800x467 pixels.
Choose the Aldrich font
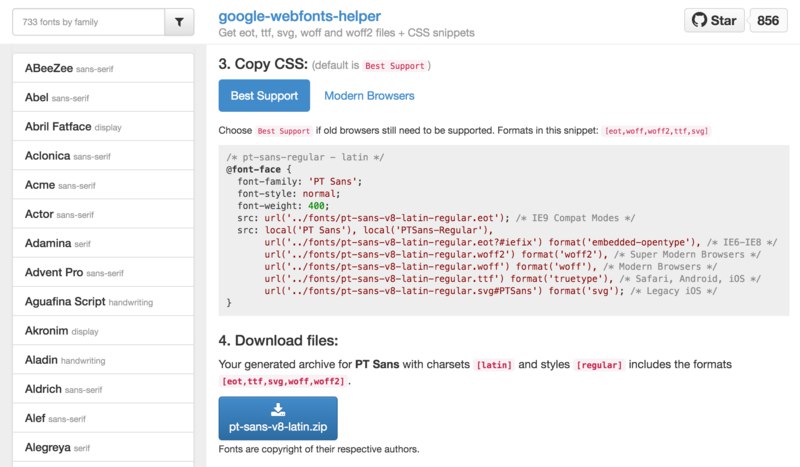(103, 388)
